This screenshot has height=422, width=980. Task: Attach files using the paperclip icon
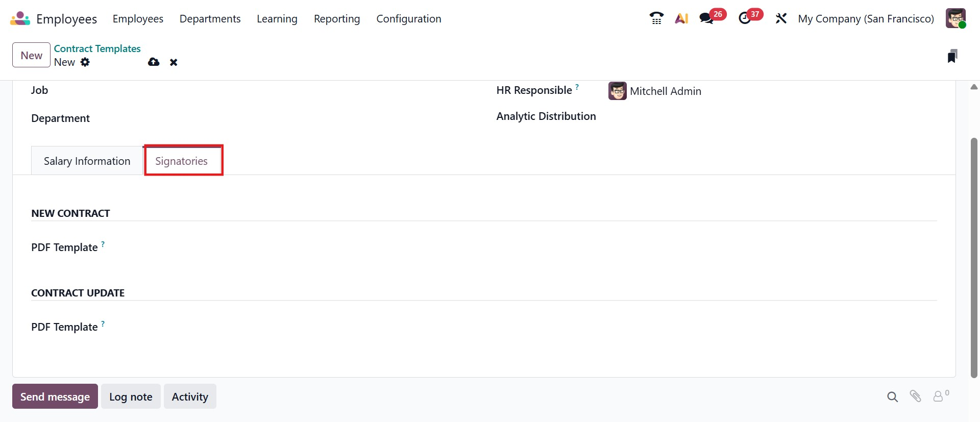coord(915,396)
